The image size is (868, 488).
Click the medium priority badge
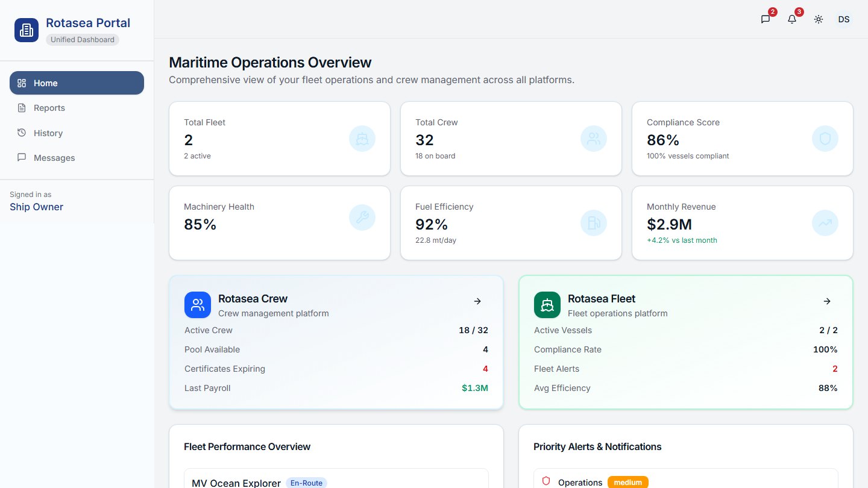(628, 482)
